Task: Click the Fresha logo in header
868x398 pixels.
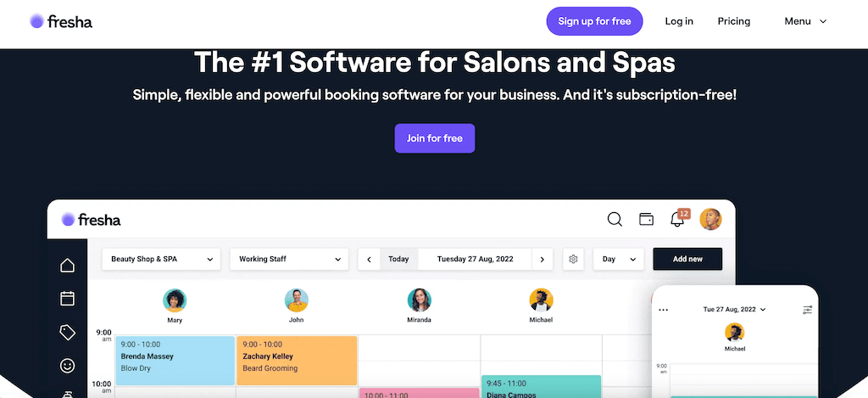Action: 61,21
